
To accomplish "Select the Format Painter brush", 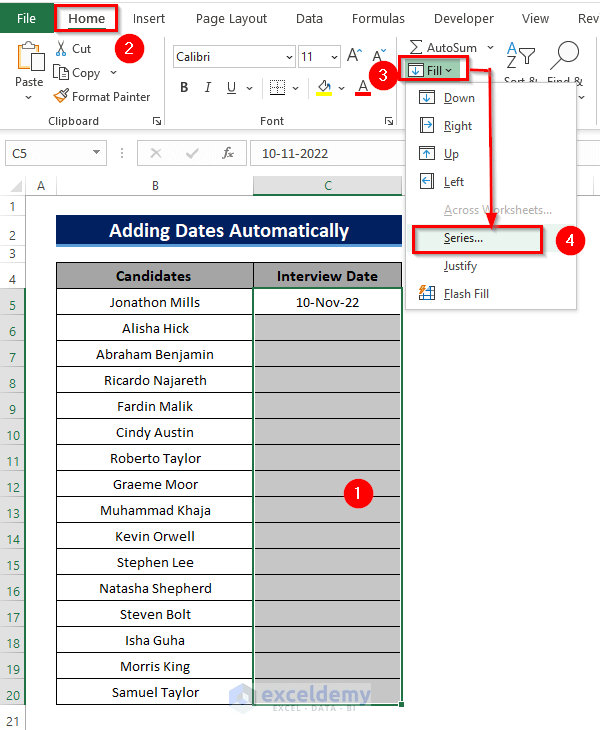I will tap(61, 96).
